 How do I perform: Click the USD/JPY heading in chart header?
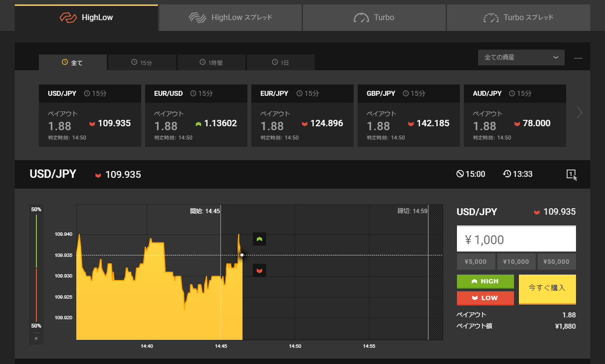pos(53,174)
